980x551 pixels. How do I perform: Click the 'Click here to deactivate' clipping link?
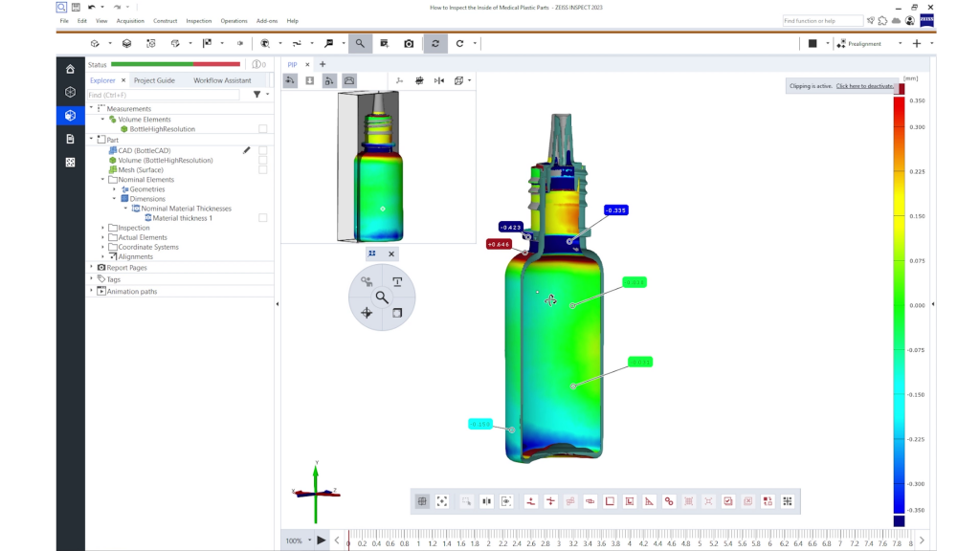pyautogui.click(x=865, y=86)
